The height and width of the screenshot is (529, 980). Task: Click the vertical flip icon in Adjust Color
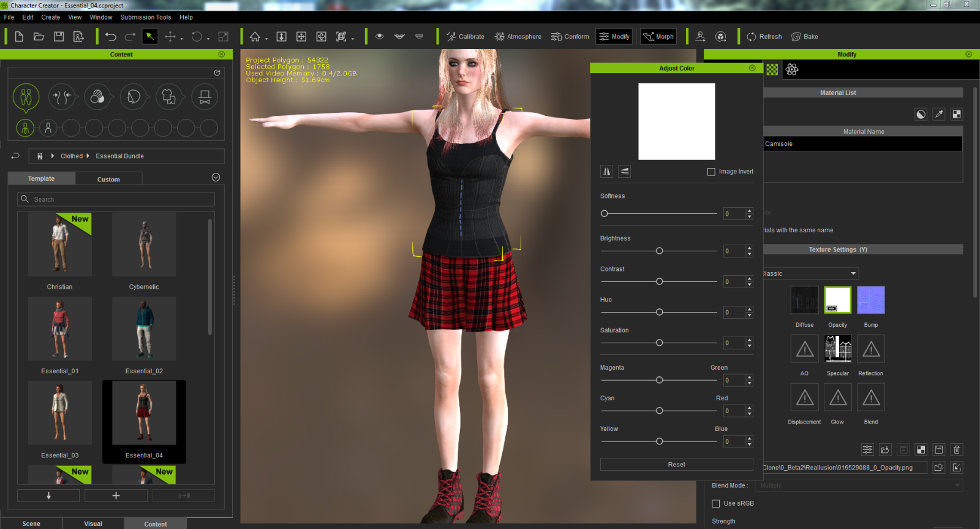(624, 171)
